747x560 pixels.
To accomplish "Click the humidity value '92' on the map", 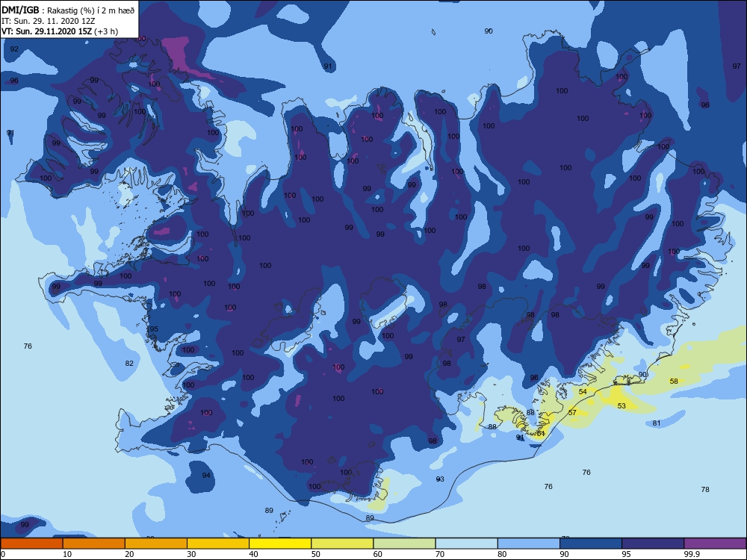I will (x=14, y=49).
